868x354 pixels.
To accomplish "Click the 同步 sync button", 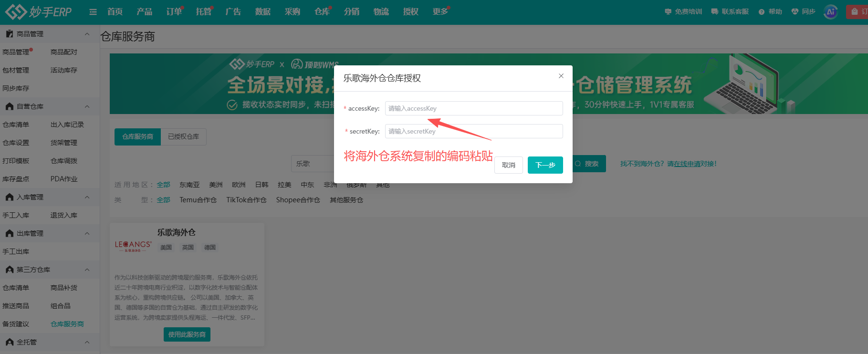I will click(804, 12).
